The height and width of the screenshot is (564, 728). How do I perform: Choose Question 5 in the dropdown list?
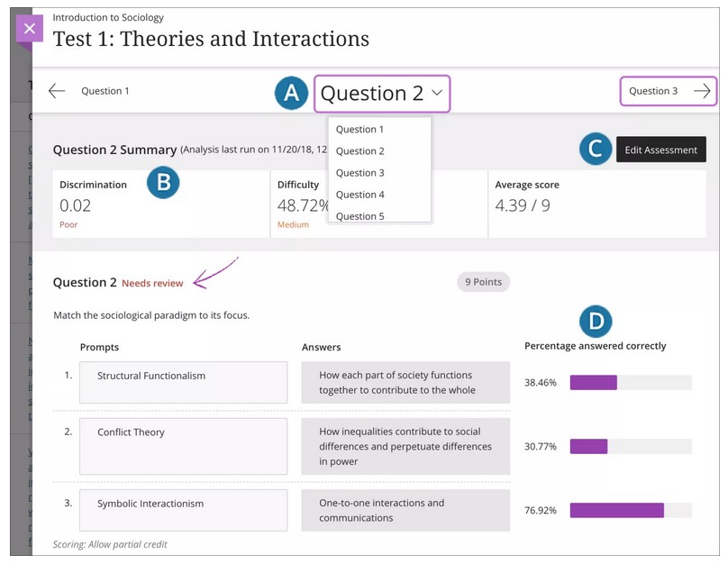click(x=359, y=216)
